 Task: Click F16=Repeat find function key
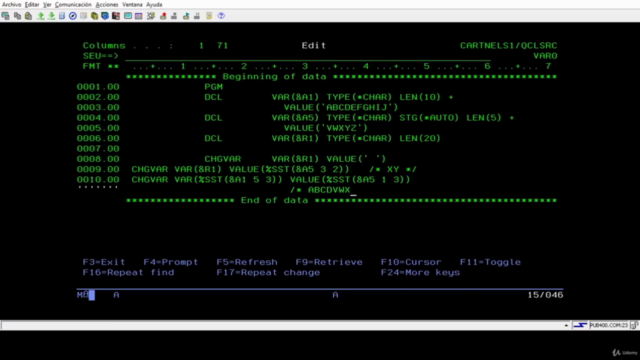click(128, 272)
